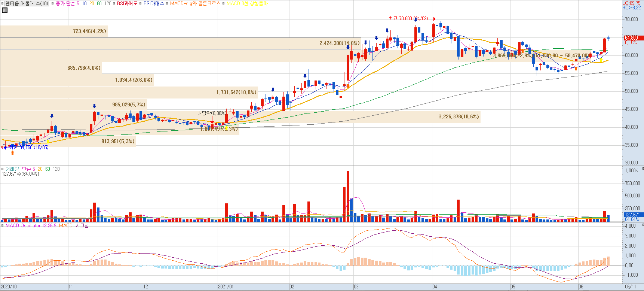Click the 1,000K volume axis label
644x291 pixels.
632,170
